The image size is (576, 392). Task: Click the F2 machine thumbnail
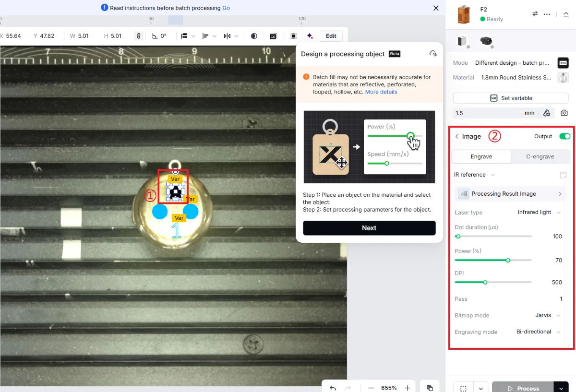(x=463, y=14)
